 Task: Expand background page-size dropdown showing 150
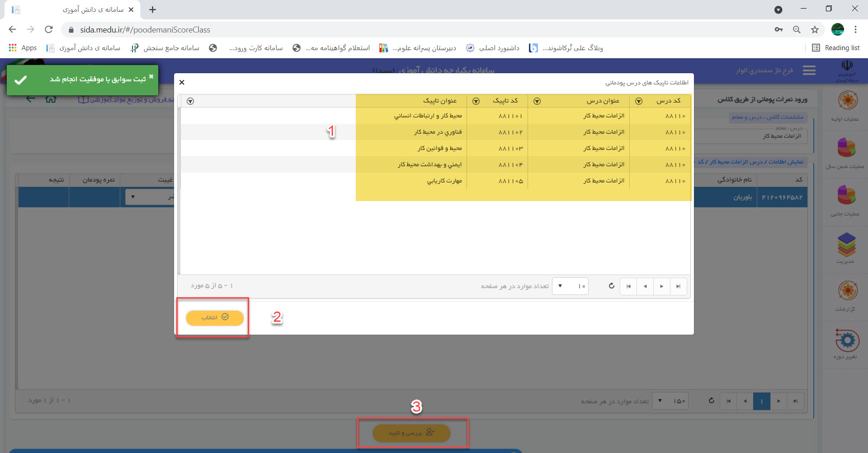pos(660,401)
